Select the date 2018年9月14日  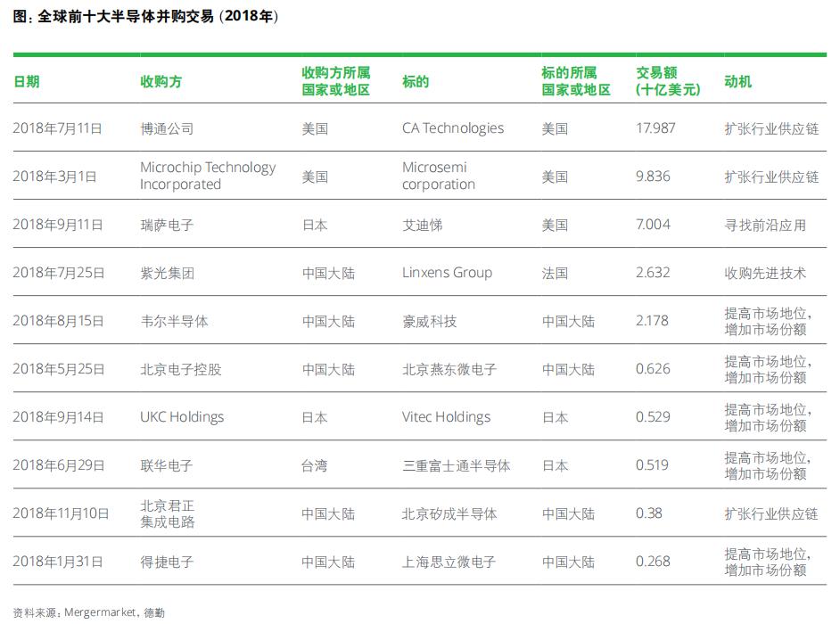tap(58, 418)
